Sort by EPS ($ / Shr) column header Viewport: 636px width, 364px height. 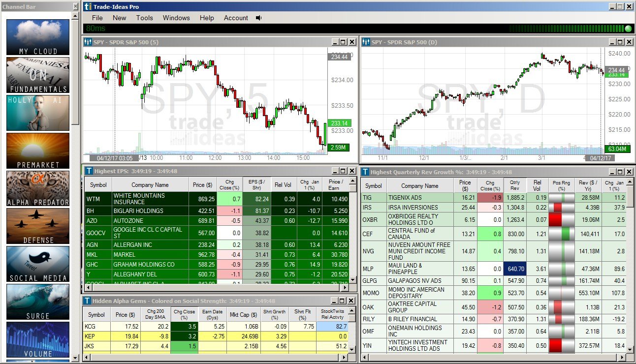pos(256,185)
